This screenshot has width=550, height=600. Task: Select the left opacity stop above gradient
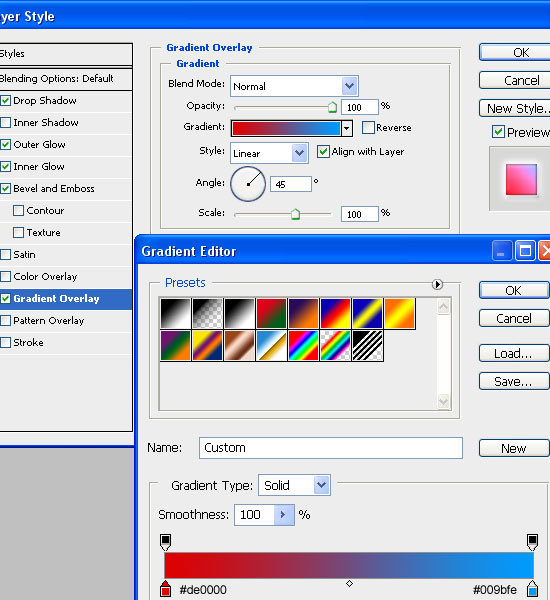click(x=165, y=542)
